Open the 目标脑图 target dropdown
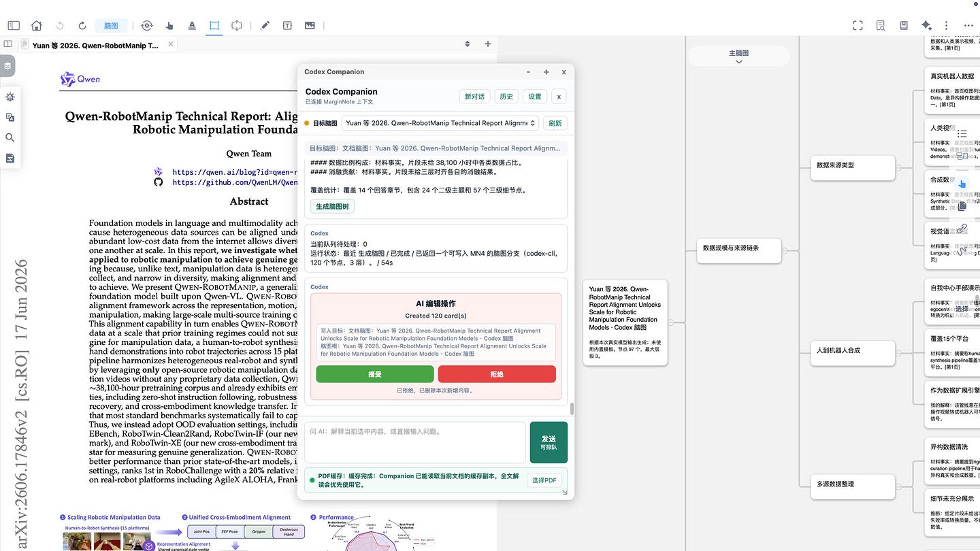This screenshot has width=980, height=551. coord(440,123)
